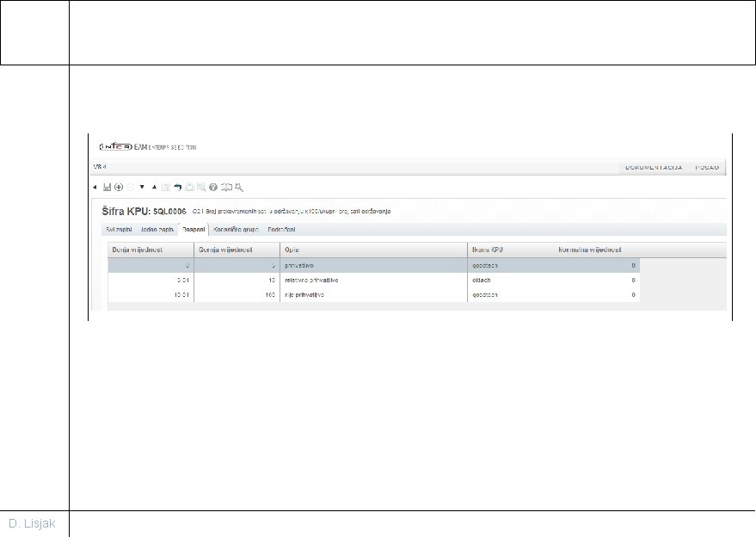Select the 'prihvatljivo' description cell
The image size is (756, 537).
[x=373, y=265]
